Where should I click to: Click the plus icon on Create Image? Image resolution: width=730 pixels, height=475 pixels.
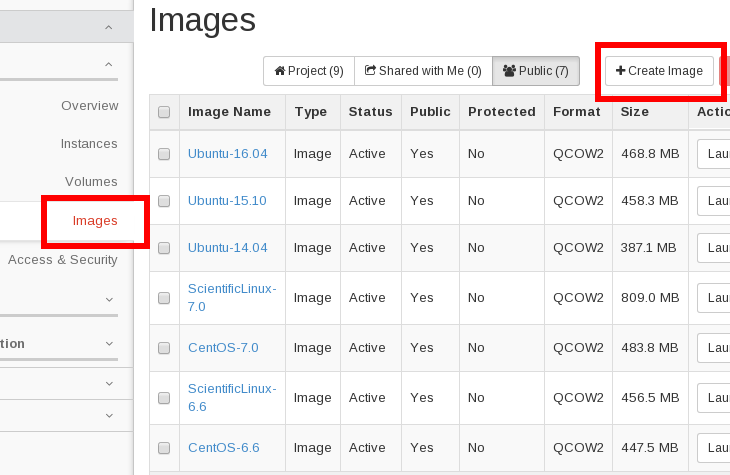point(620,71)
